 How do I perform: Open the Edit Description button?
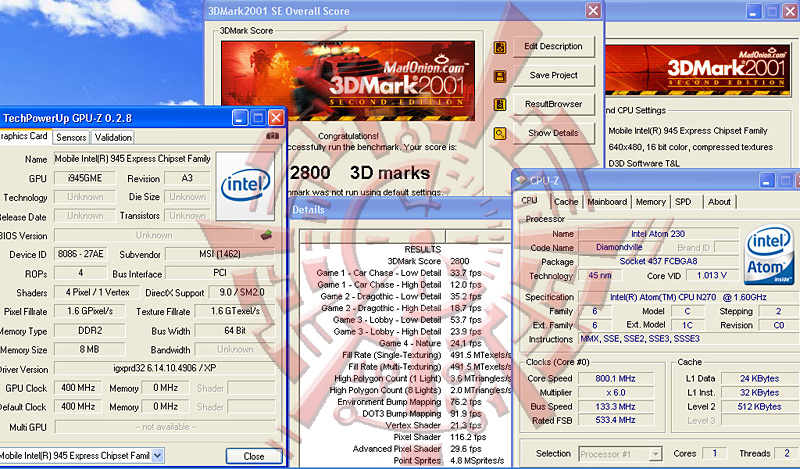coord(554,46)
